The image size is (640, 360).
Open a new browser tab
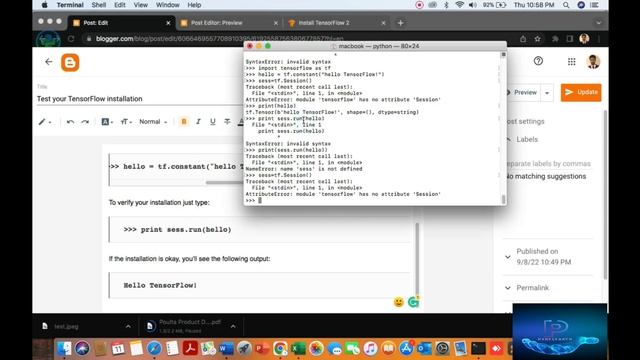click(x=400, y=23)
